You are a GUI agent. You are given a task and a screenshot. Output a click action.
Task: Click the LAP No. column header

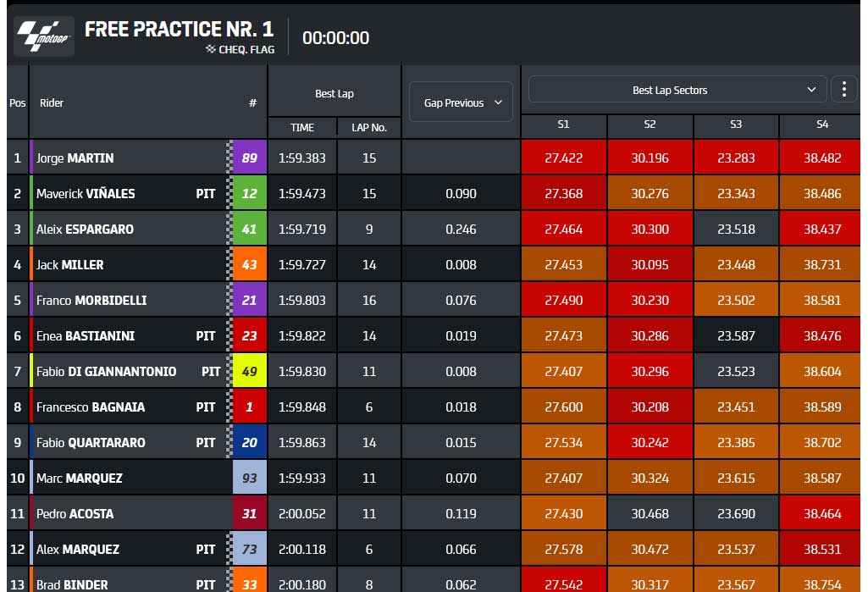click(369, 127)
